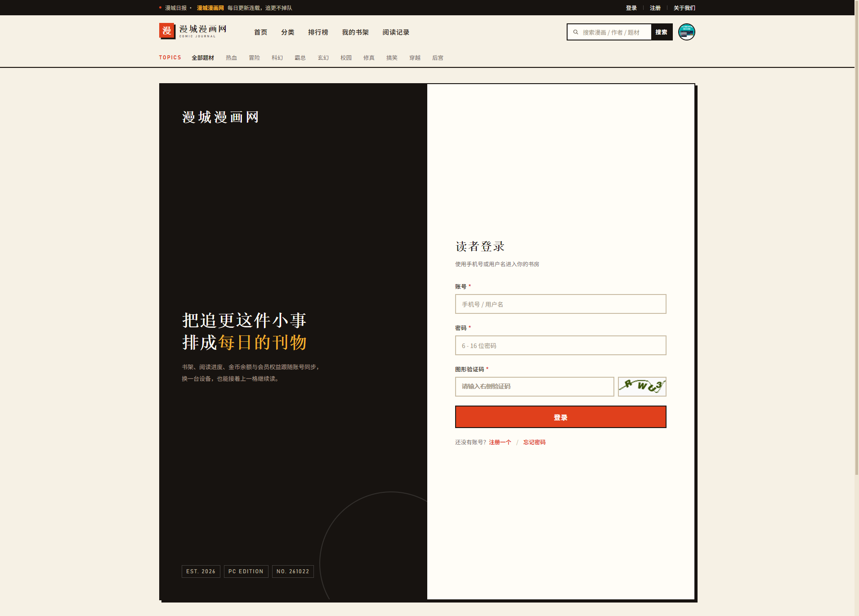Select the 玄幻 topic
Viewport: 859px width, 616px height.
[323, 58]
